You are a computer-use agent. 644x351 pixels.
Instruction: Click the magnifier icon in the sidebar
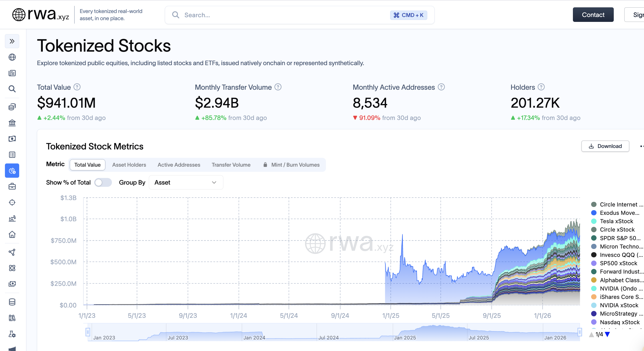pos(12,89)
